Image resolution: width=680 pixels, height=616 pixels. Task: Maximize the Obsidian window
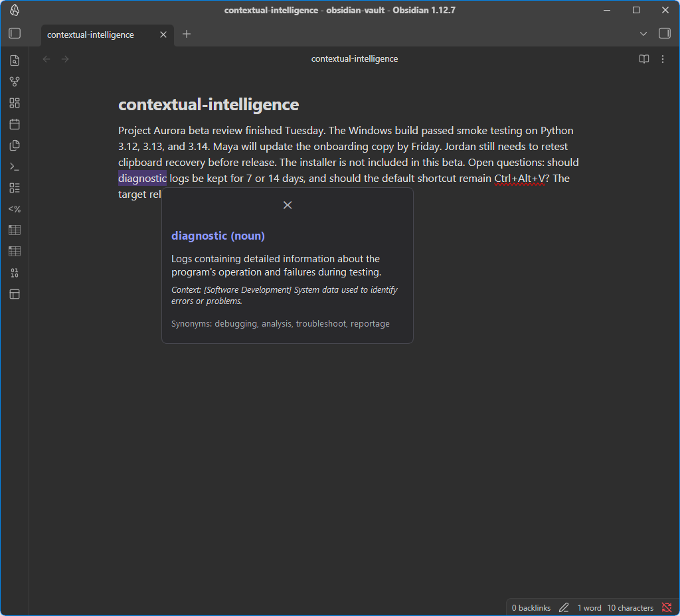636,10
